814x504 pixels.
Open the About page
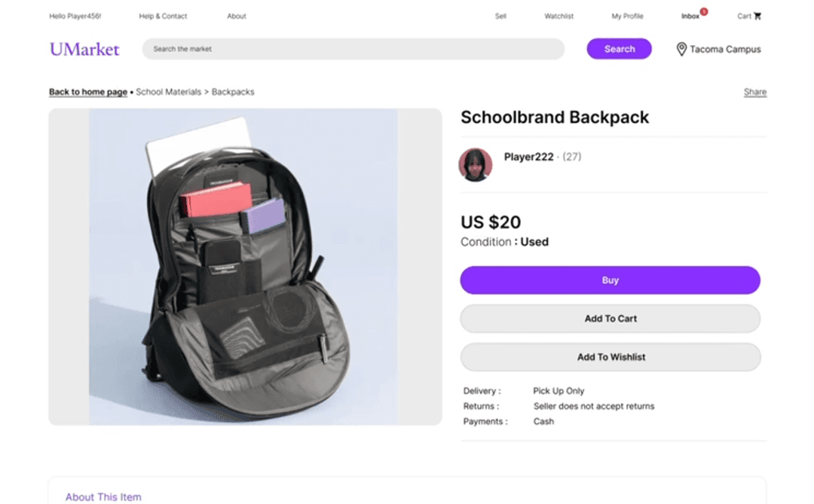236,15
